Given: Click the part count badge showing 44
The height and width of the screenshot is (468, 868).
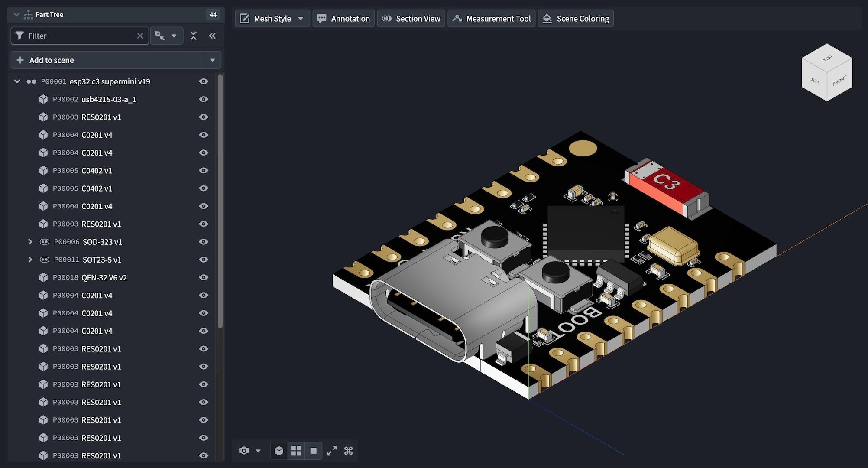Looking at the screenshot, I should tap(213, 15).
